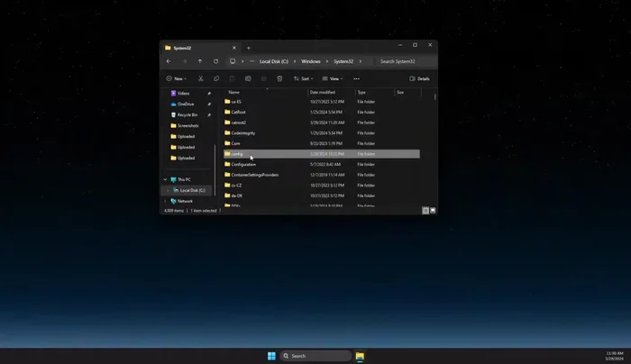
Task: Sort by the Date modified column header
Action: pyautogui.click(x=323, y=92)
